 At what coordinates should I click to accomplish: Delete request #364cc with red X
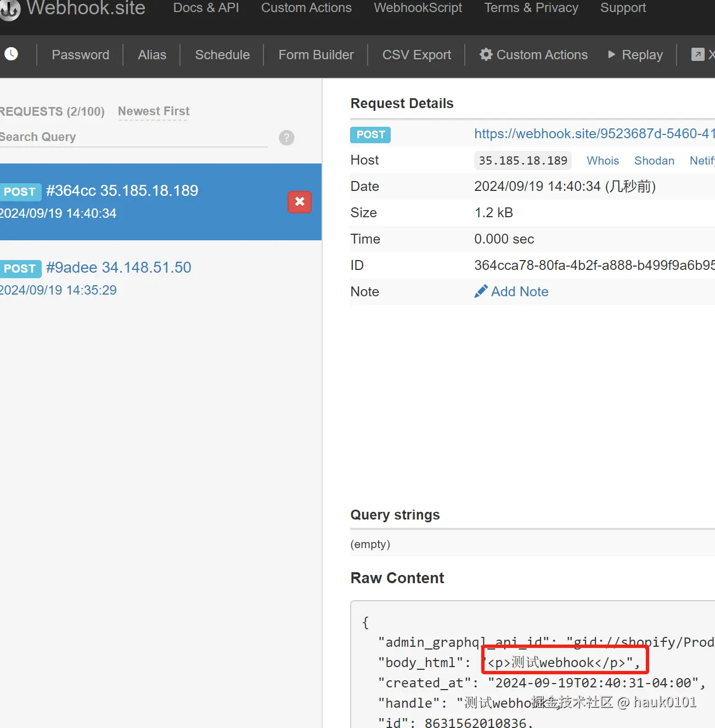pyautogui.click(x=300, y=202)
